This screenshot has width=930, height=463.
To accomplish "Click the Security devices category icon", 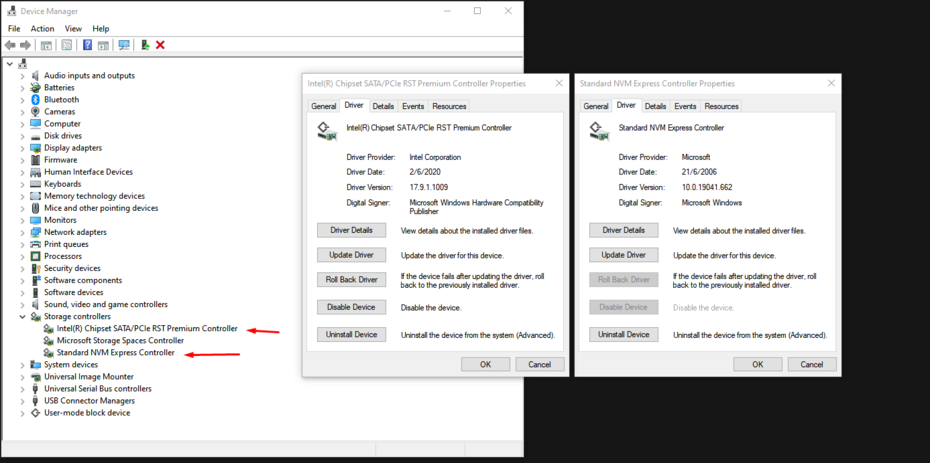I will click(x=35, y=268).
